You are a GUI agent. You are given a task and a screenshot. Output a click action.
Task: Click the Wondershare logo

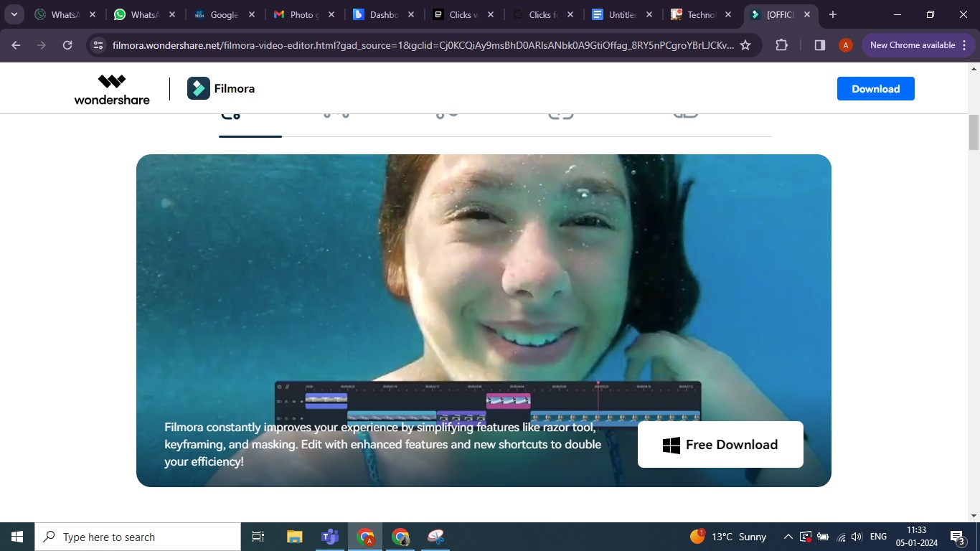point(112,89)
